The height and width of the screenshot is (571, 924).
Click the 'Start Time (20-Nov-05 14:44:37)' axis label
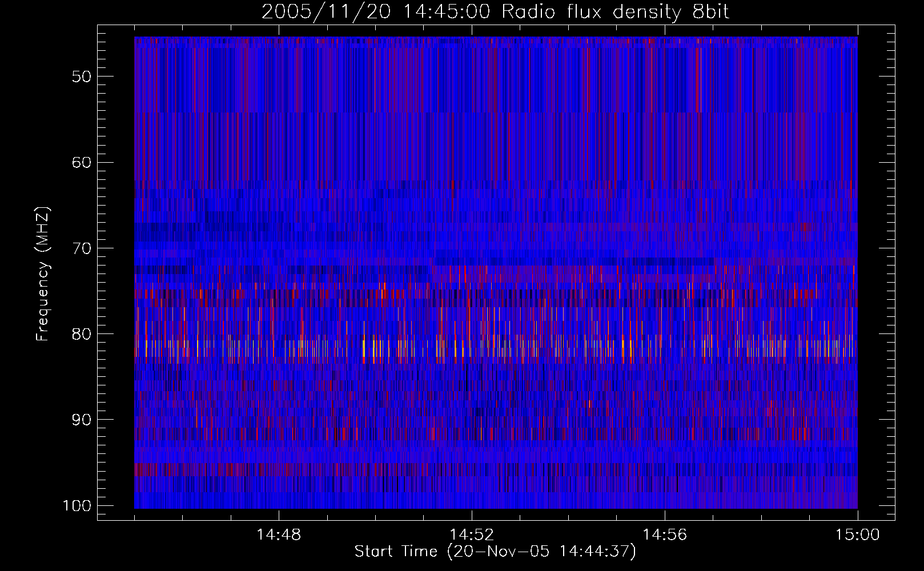click(495, 552)
